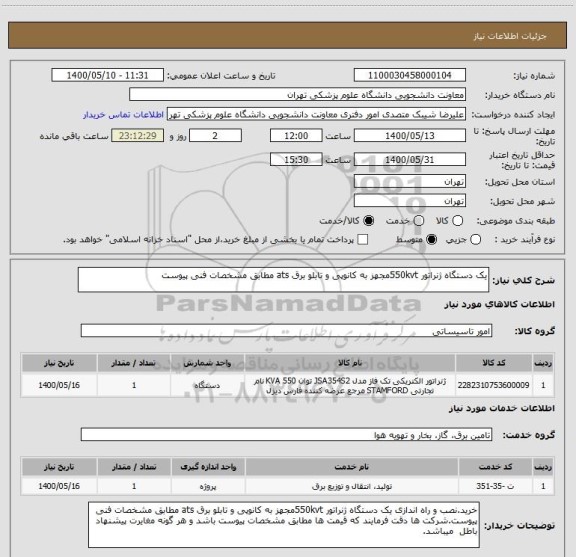
Task: Click the شرح کلی نیاز description box
Action: click(x=283, y=280)
